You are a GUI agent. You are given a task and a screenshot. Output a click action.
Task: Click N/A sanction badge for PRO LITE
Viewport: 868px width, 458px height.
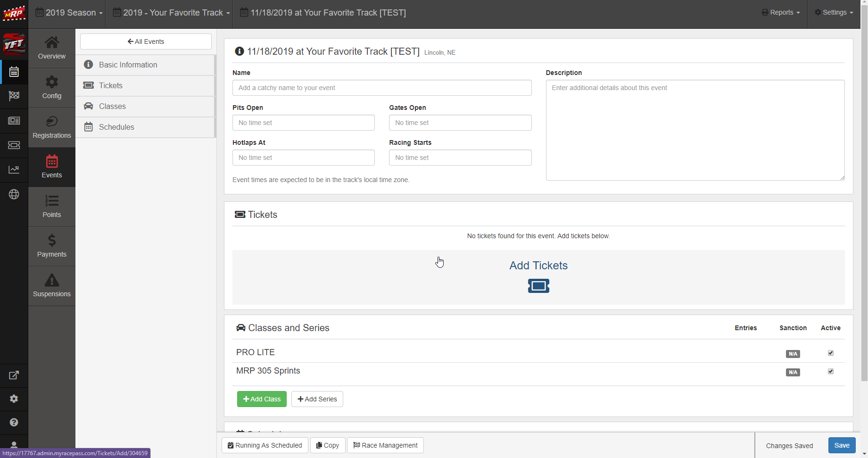click(793, 354)
